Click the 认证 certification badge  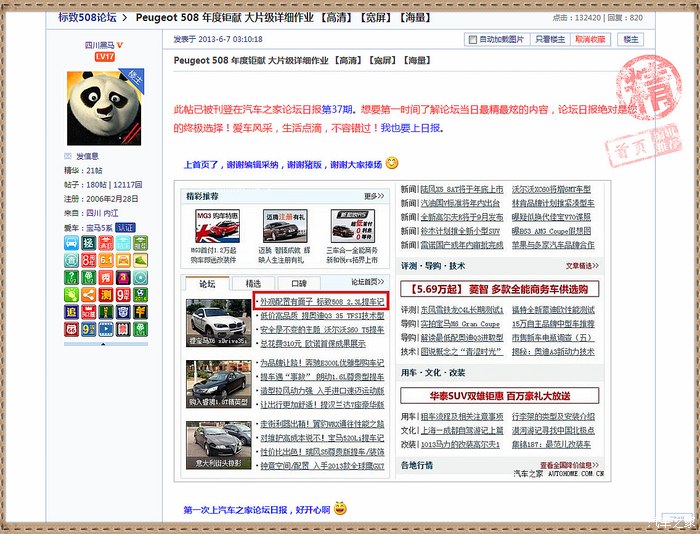click(124, 227)
